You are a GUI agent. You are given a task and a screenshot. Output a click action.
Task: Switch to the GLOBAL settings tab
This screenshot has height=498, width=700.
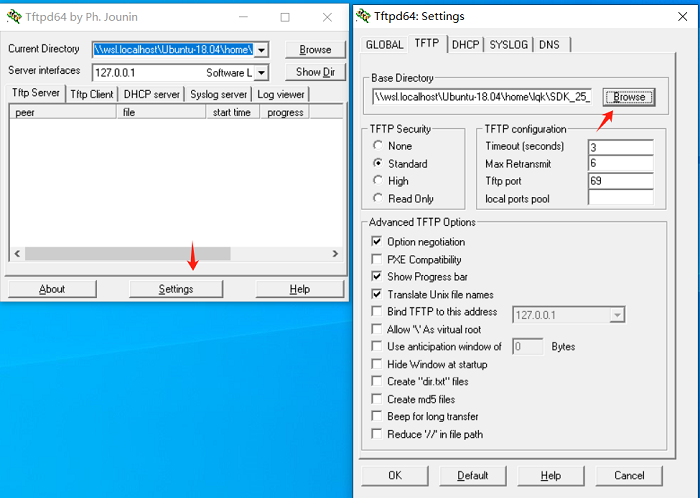pyautogui.click(x=384, y=45)
